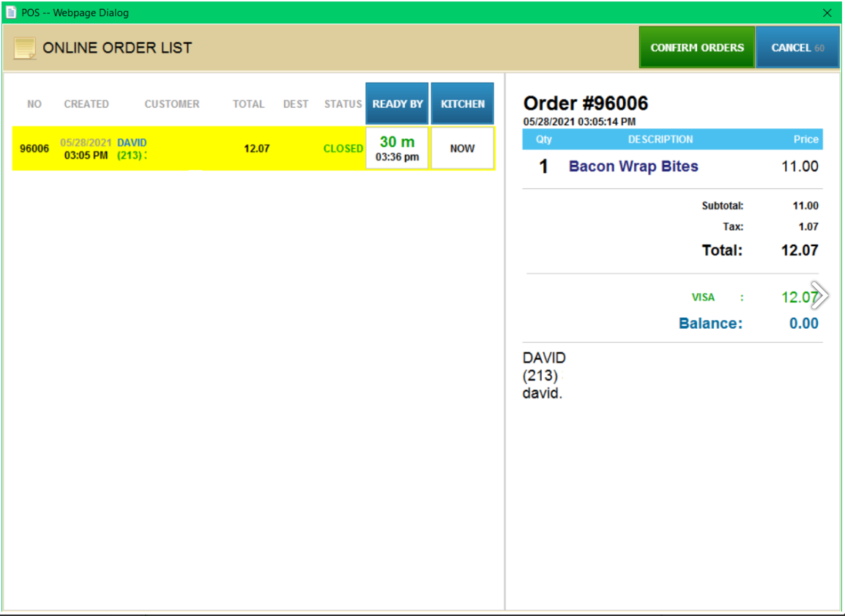Click the Ready By column button
The width and height of the screenshot is (845, 616).
click(397, 104)
